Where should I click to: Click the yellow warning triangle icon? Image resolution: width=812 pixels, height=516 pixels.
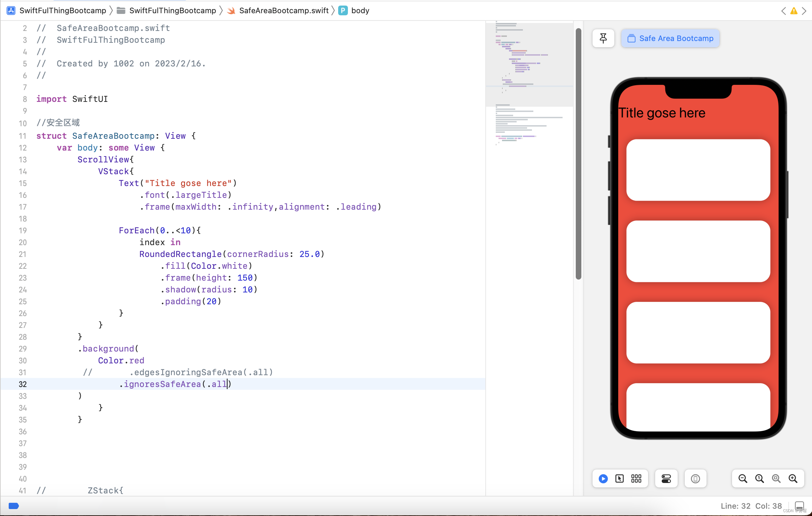point(794,11)
